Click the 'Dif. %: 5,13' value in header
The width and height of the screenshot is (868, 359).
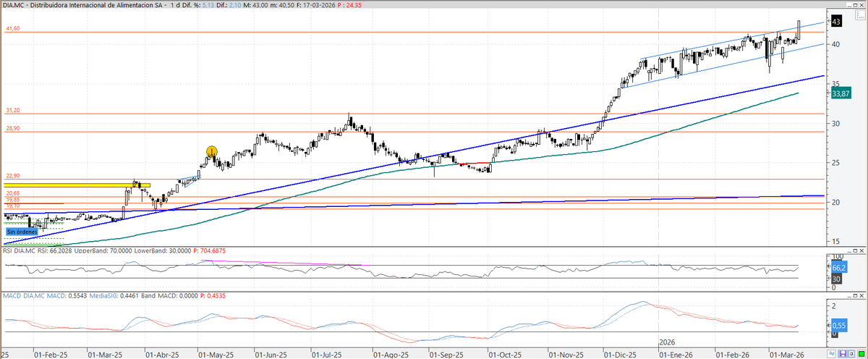[x=198, y=6]
